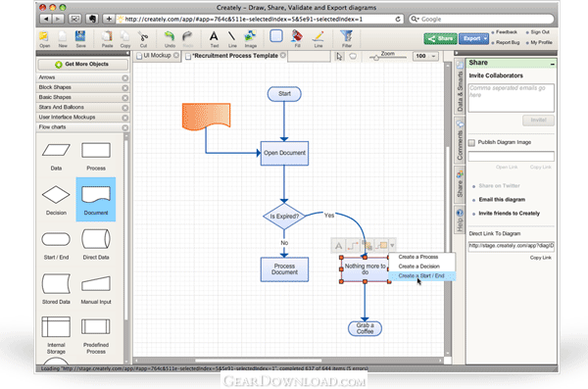Switch to the UI Mockup tab
588x389 pixels.
tap(157, 56)
